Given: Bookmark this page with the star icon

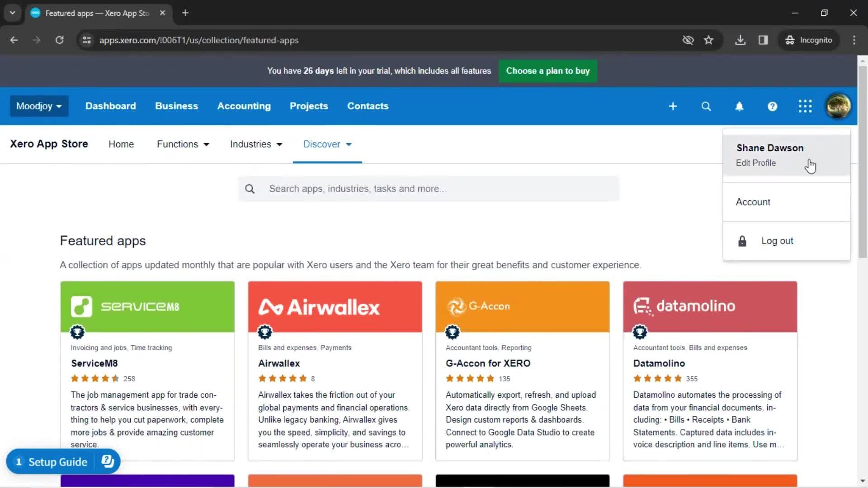Looking at the screenshot, I should 708,40.
